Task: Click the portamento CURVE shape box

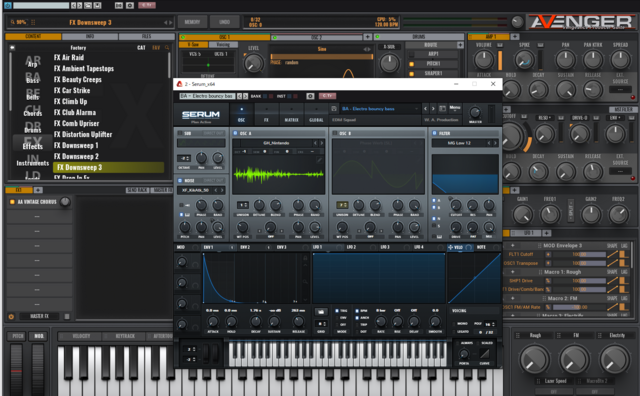Action: [x=484, y=354]
